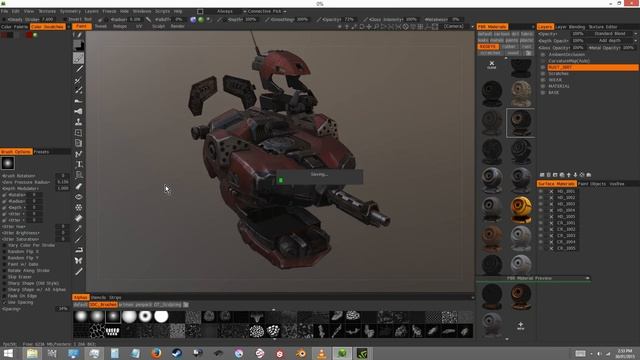Image resolution: width=640 pixels, height=360 pixels.
Task: Open the Camera dropdown above viewport
Action: click(454, 27)
